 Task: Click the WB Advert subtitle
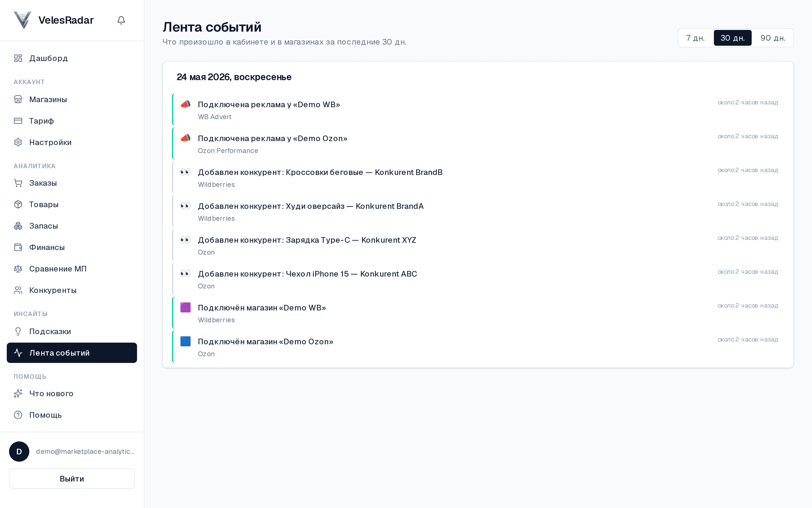click(x=215, y=117)
